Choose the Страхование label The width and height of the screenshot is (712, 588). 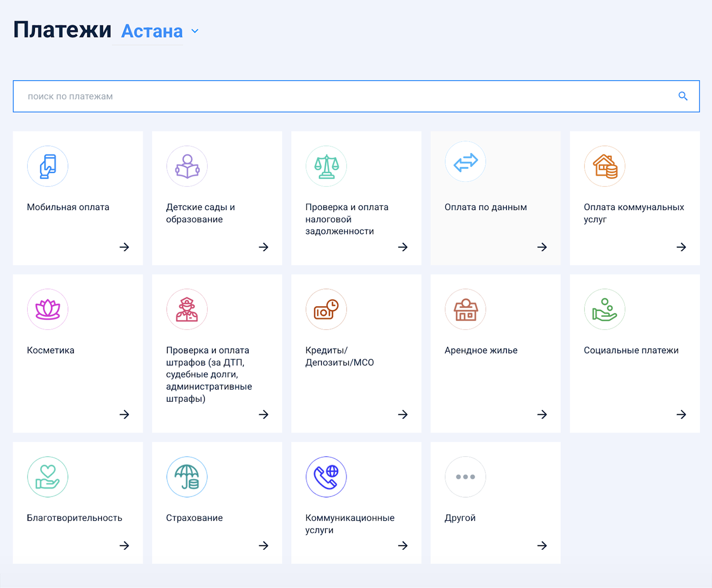194,518
